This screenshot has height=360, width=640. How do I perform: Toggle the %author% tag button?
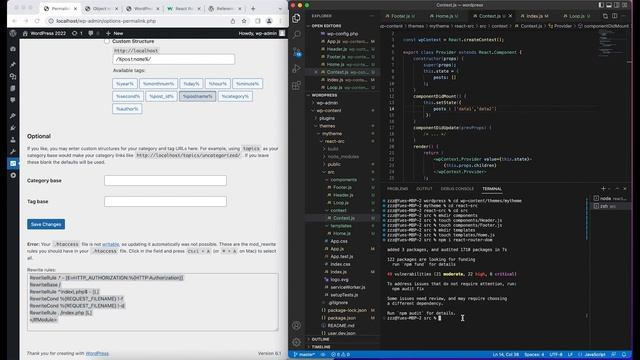(127, 109)
